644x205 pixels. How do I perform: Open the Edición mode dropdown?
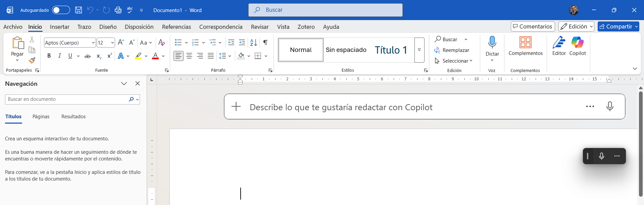click(576, 26)
